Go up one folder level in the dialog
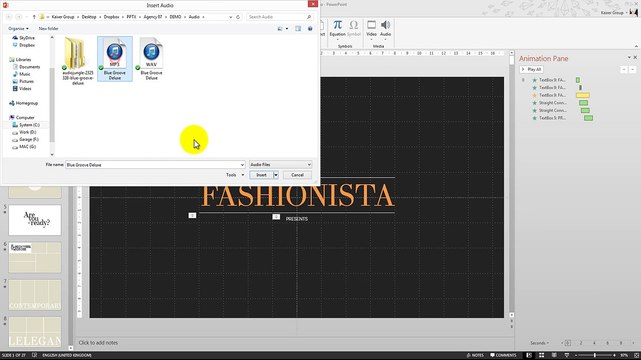The image size is (641, 360). tap(34, 17)
